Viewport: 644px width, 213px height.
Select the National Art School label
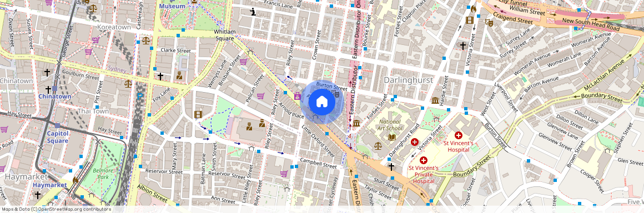390,125
